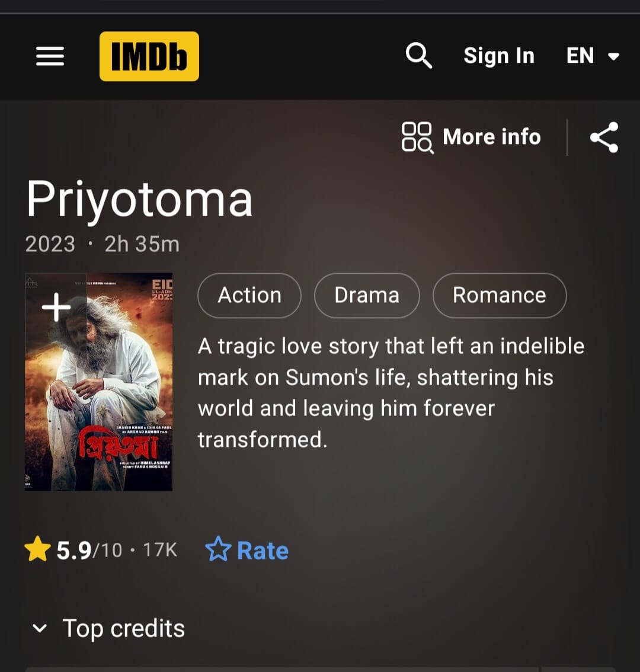Add Priyotoma to watchlist via plus icon
Viewport: 640px width, 672px height.
click(56, 307)
